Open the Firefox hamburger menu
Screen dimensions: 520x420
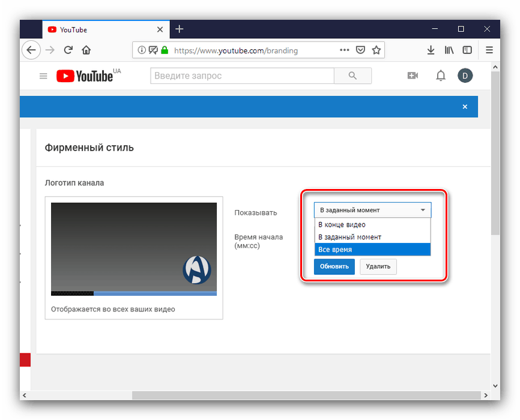[x=489, y=50]
